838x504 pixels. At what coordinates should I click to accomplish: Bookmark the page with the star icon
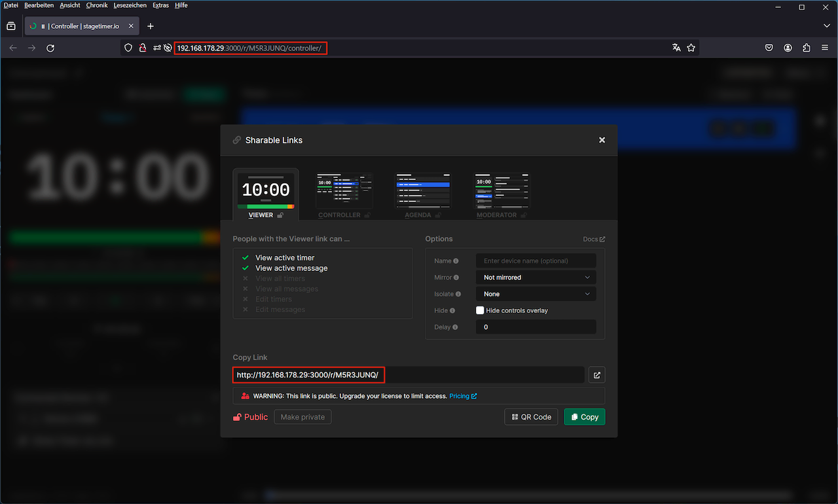coord(691,47)
